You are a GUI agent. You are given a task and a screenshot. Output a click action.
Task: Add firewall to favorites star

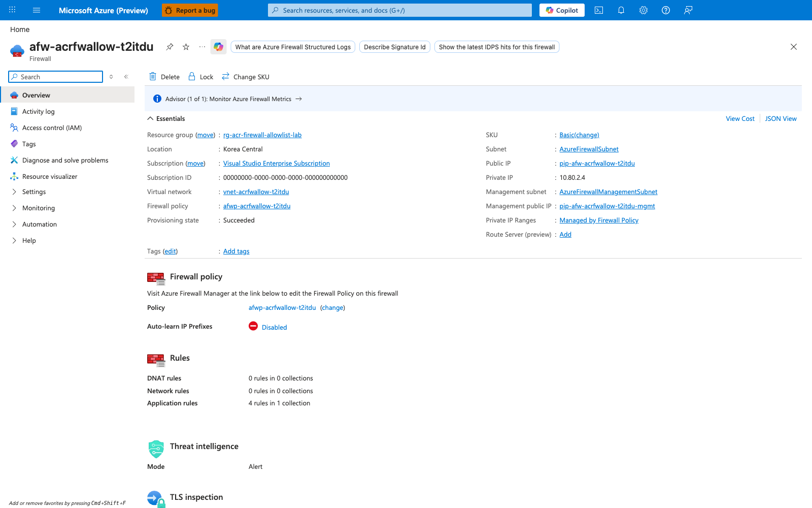coord(186,47)
